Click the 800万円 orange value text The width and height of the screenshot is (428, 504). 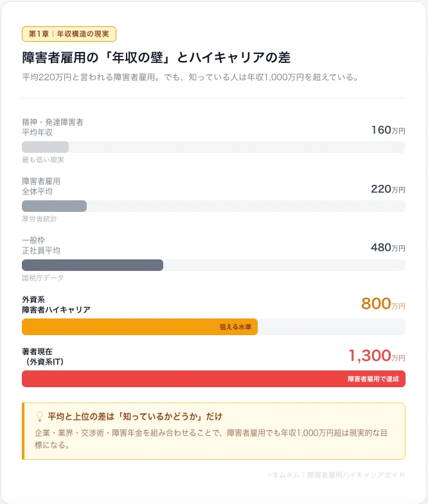(x=383, y=304)
